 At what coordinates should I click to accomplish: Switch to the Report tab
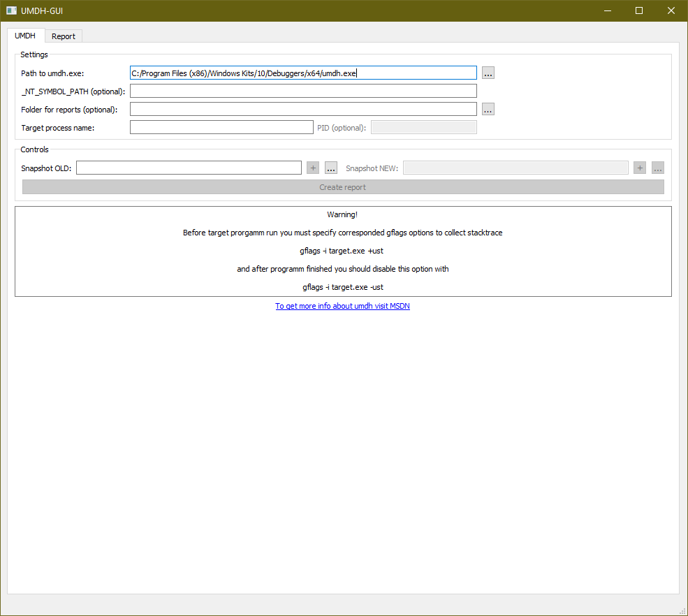tap(64, 36)
